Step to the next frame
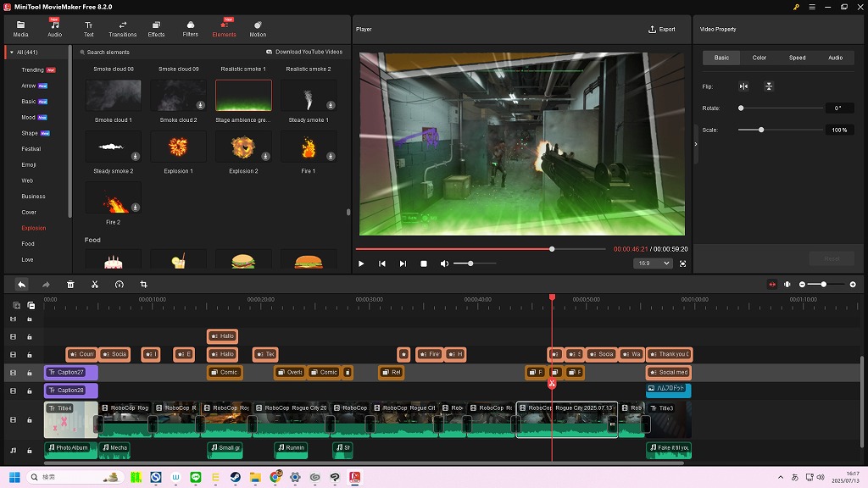Screen dimensions: 868x488 coord(403,264)
